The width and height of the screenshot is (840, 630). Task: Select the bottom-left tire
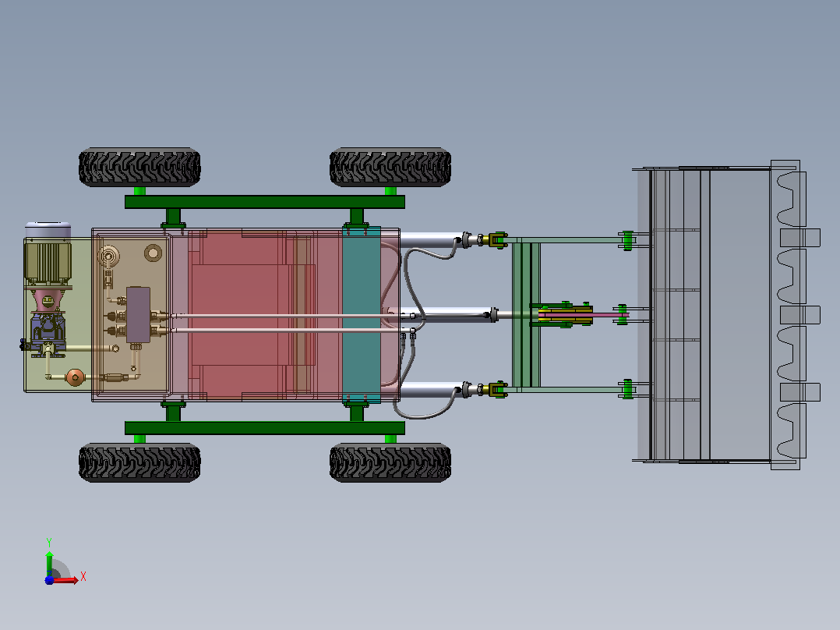pos(139,462)
